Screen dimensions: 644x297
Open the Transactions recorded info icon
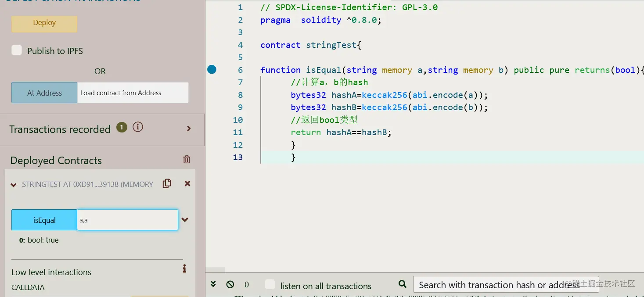click(x=138, y=127)
